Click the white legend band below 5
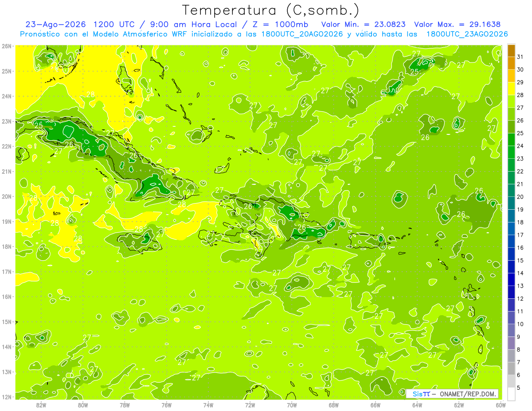This screenshot has height=411, width=532. (x=512, y=394)
